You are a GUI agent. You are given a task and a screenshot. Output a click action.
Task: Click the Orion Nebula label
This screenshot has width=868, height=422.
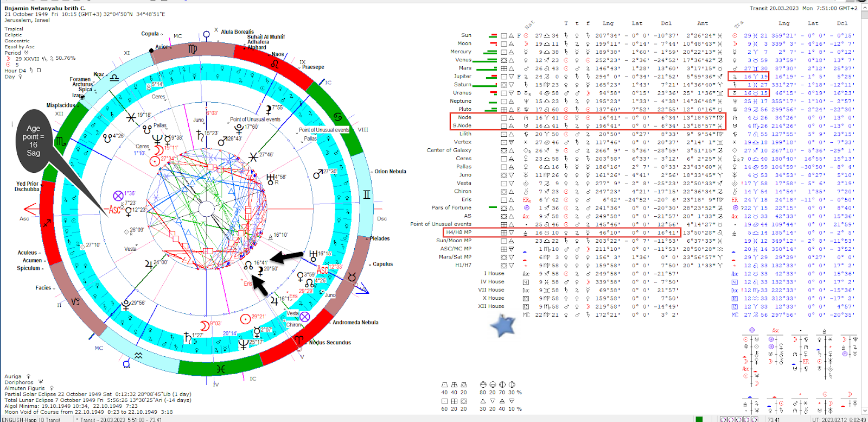390,172
